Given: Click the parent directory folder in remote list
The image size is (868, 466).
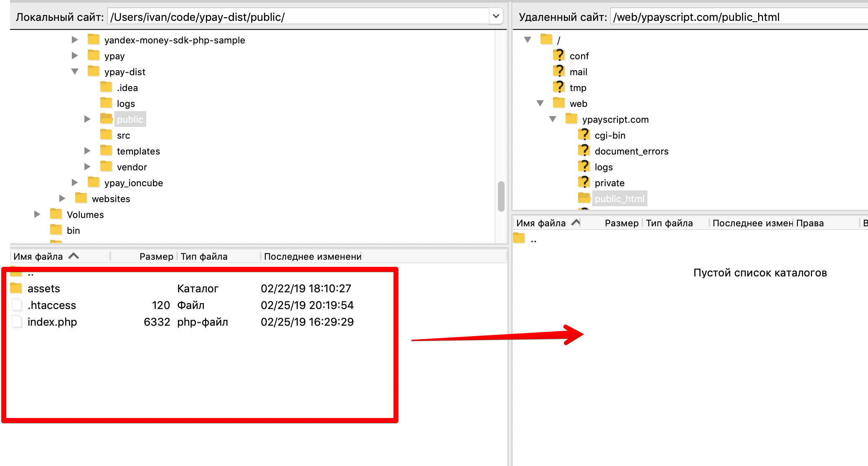Looking at the screenshot, I should [519, 239].
